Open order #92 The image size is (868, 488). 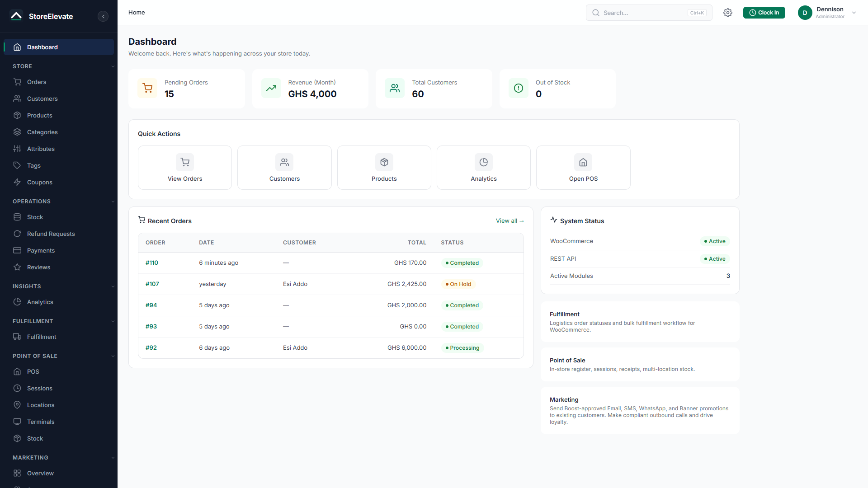pos(151,348)
